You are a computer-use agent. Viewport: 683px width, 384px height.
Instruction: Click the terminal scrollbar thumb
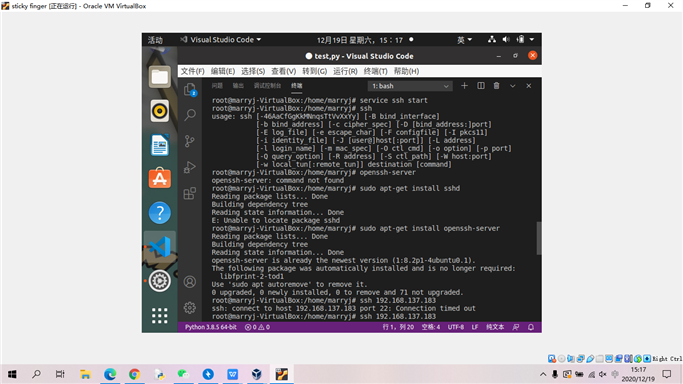click(539, 238)
